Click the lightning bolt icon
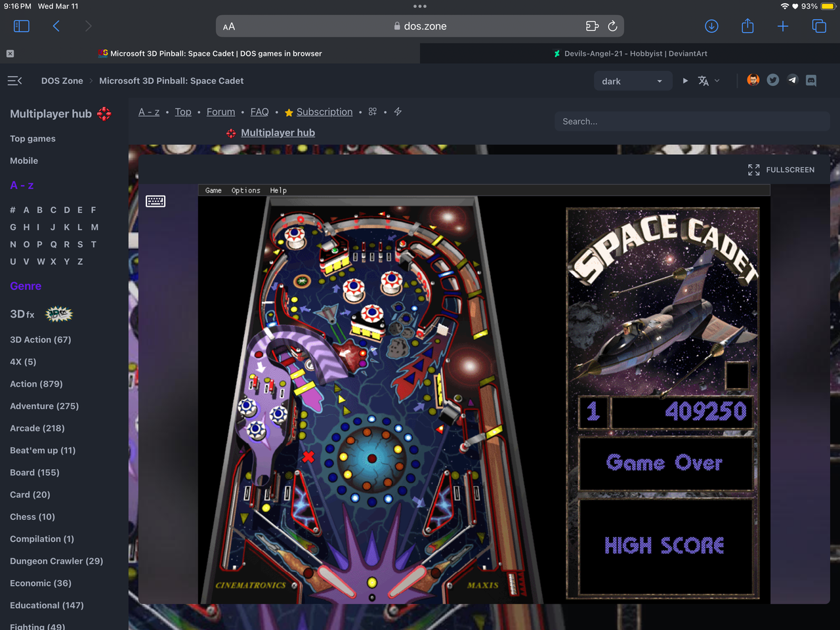Viewport: 840px width, 630px height. pos(398,112)
